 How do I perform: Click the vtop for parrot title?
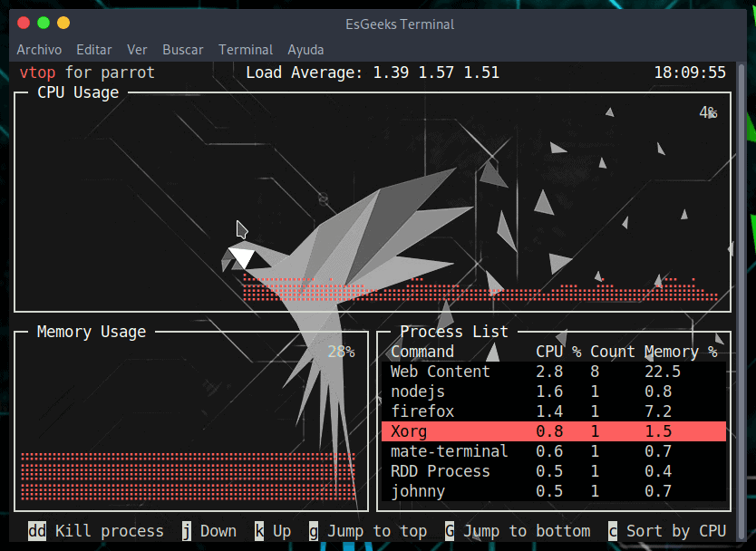(x=87, y=72)
